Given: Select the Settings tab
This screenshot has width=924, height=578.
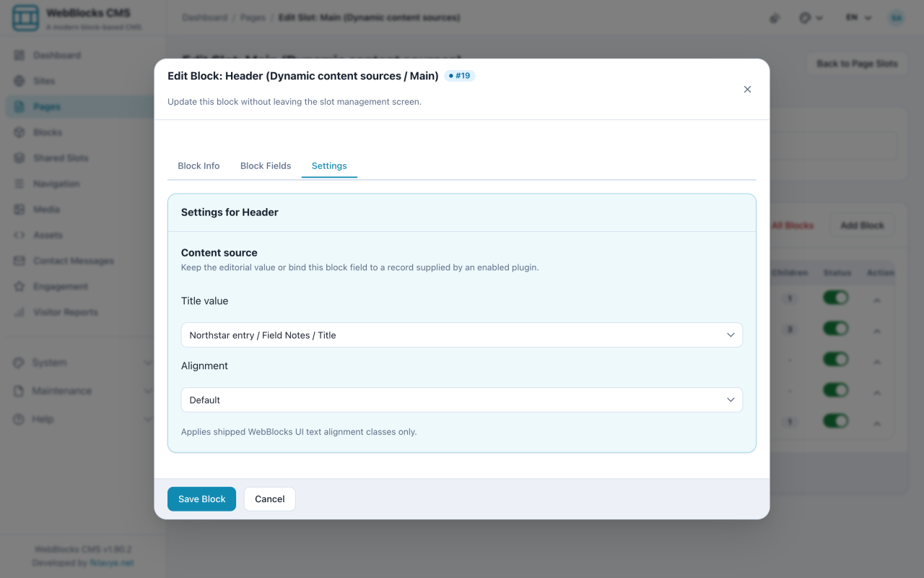Looking at the screenshot, I should tap(329, 166).
